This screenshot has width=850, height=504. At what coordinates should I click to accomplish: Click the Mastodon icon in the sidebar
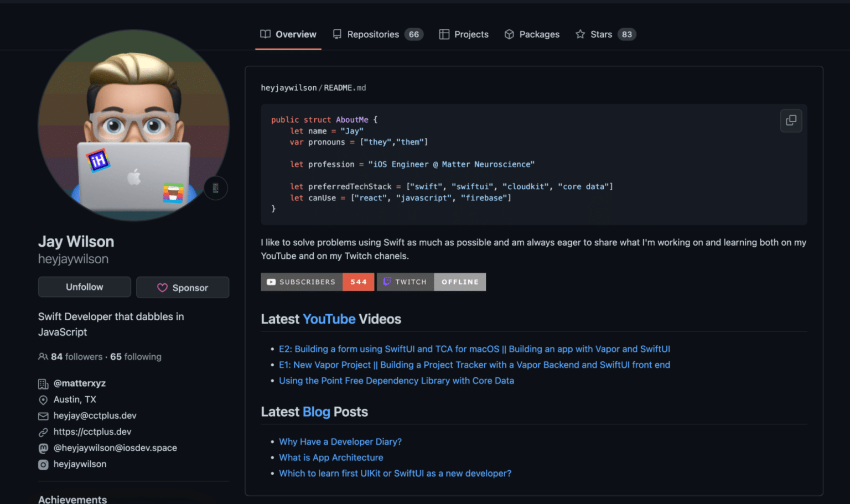point(43,448)
